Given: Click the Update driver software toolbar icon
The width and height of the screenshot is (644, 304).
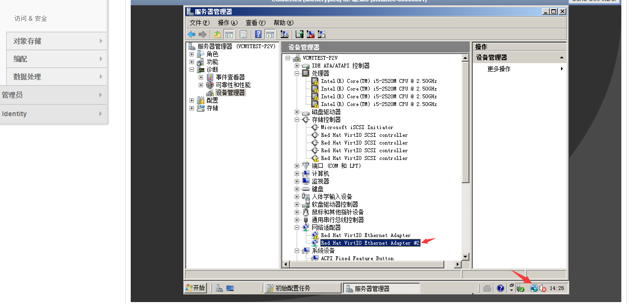Looking at the screenshot, I should point(300,34).
